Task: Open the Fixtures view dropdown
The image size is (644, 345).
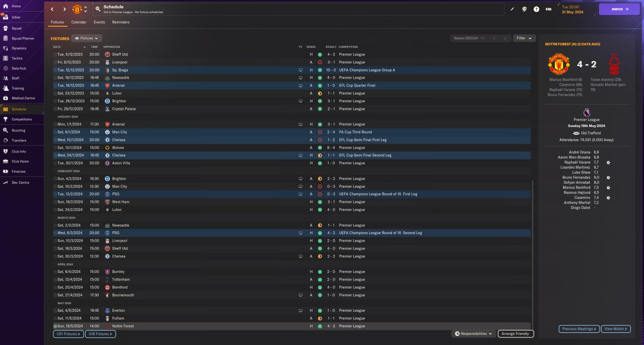Action: coord(87,38)
